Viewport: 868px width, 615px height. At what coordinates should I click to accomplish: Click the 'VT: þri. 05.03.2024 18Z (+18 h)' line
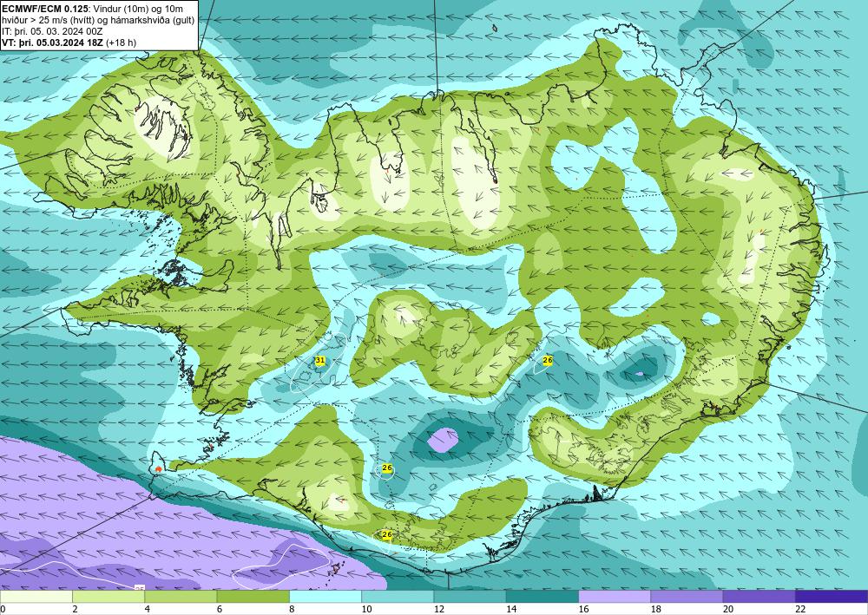coord(69,42)
